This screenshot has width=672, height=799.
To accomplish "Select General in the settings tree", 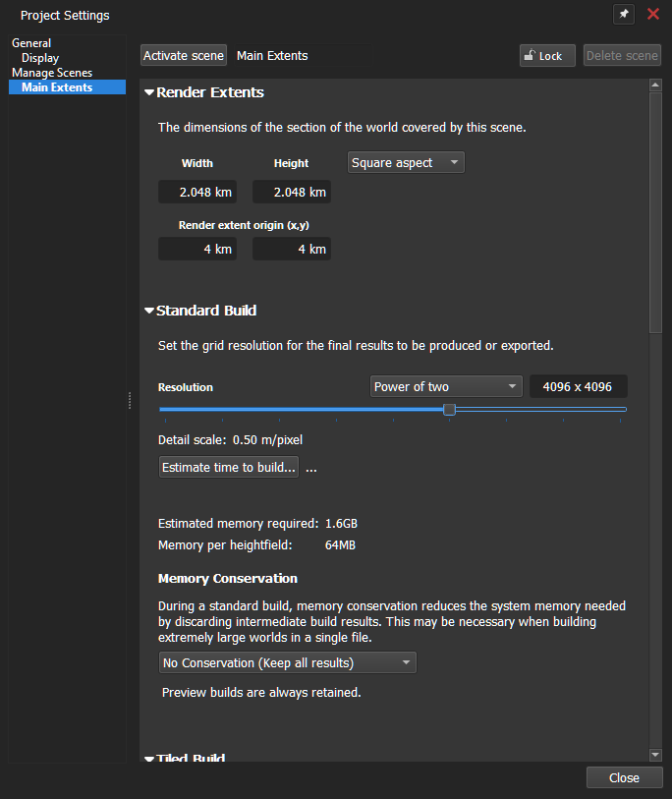I will (31, 43).
